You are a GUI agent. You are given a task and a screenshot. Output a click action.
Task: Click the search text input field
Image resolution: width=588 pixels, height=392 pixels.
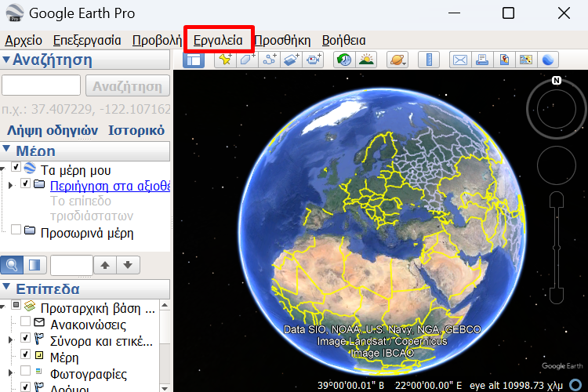(41, 85)
